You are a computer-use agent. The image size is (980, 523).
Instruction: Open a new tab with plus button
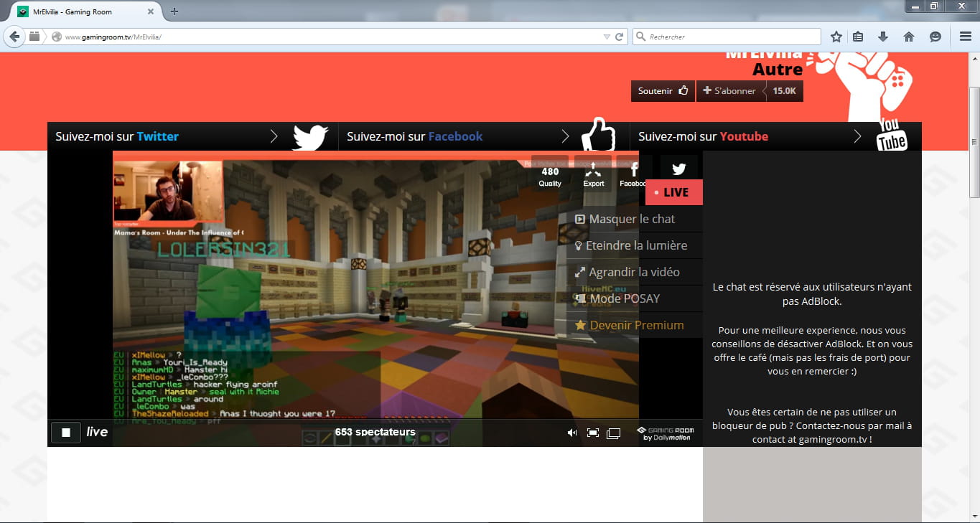[174, 11]
